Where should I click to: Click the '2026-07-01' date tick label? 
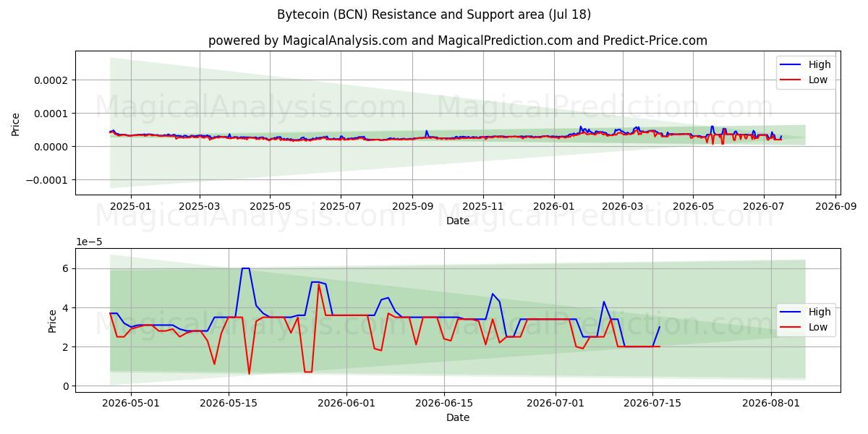[x=556, y=404]
